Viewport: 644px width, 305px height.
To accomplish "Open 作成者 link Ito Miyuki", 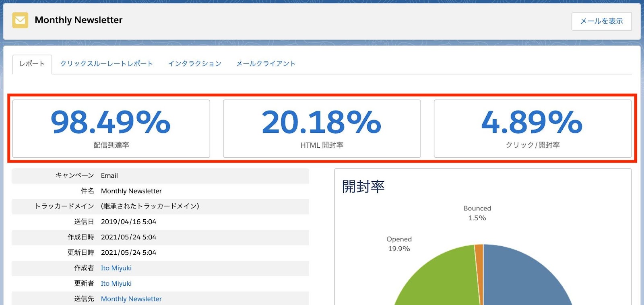I will [x=116, y=268].
